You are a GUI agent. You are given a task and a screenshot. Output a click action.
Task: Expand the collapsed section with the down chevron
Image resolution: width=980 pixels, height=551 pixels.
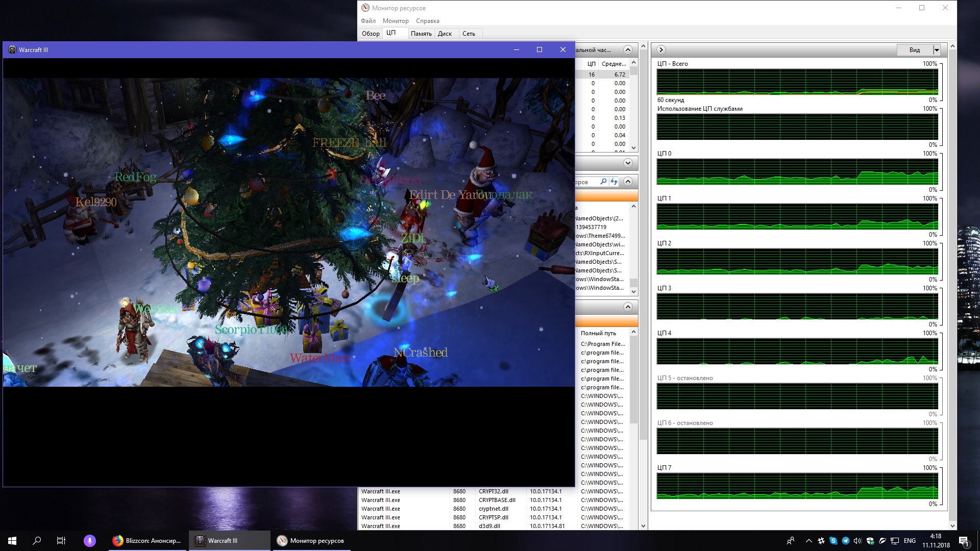coord(628,163)
